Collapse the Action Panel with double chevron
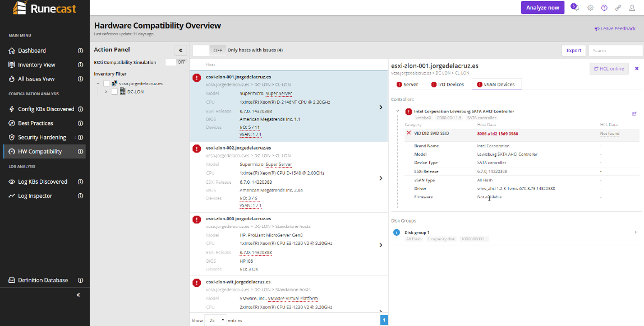The image size is (644, 326). [180, 50]
